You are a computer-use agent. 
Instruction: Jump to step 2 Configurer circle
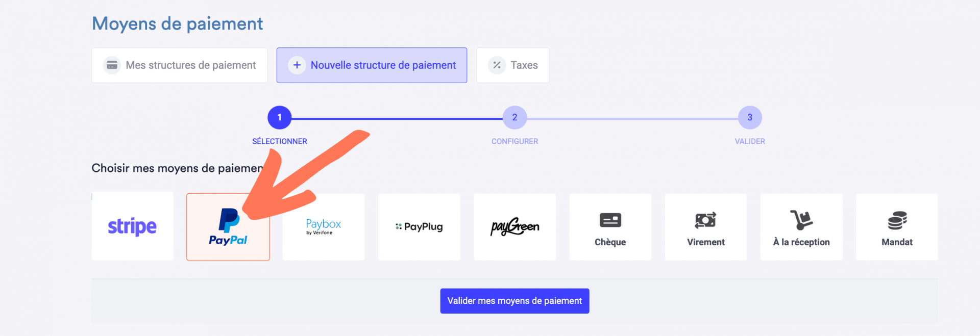(x=514, y=118)
